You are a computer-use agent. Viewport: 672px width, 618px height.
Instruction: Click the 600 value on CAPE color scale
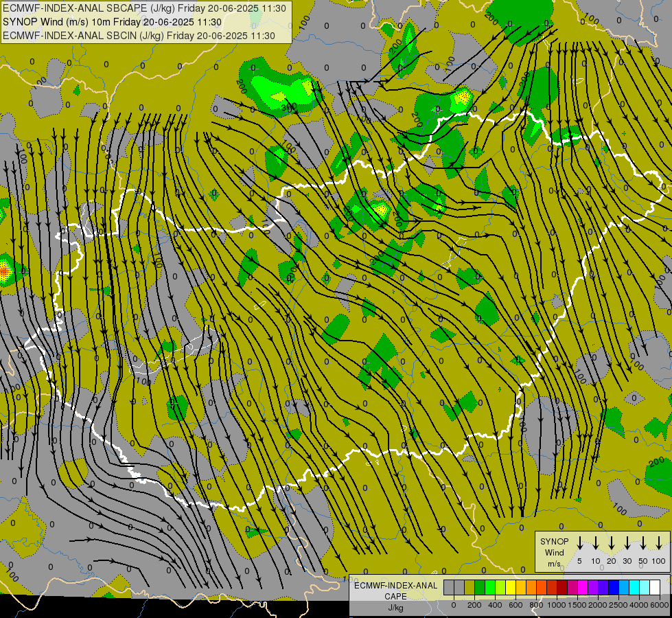515,605
